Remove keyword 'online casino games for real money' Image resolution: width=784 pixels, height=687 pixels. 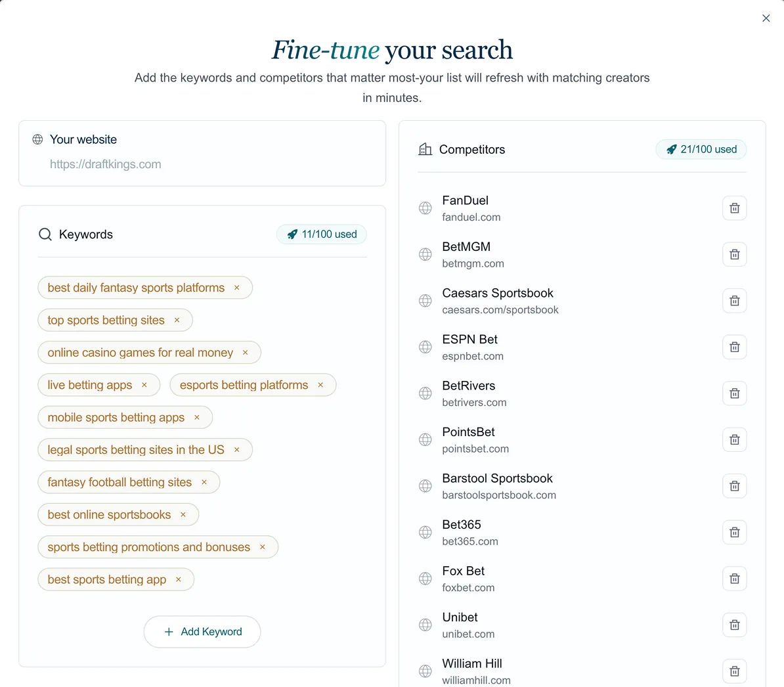point(246,353)
